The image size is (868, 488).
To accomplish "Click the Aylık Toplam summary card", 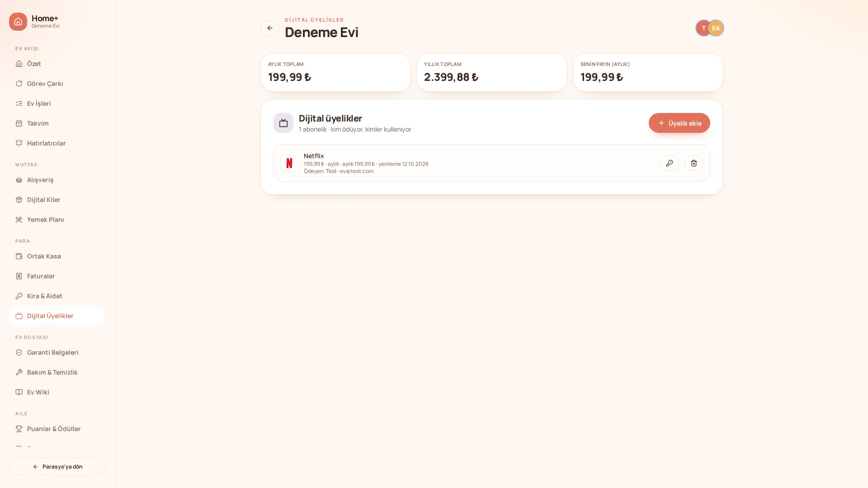I will pos(335,72).
